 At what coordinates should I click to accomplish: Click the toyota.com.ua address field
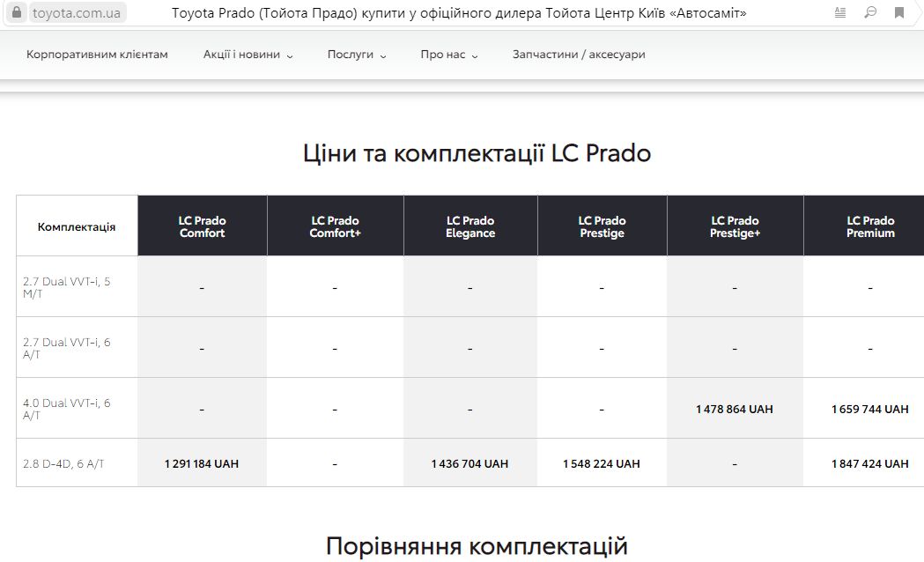click(x=78, y=13)
